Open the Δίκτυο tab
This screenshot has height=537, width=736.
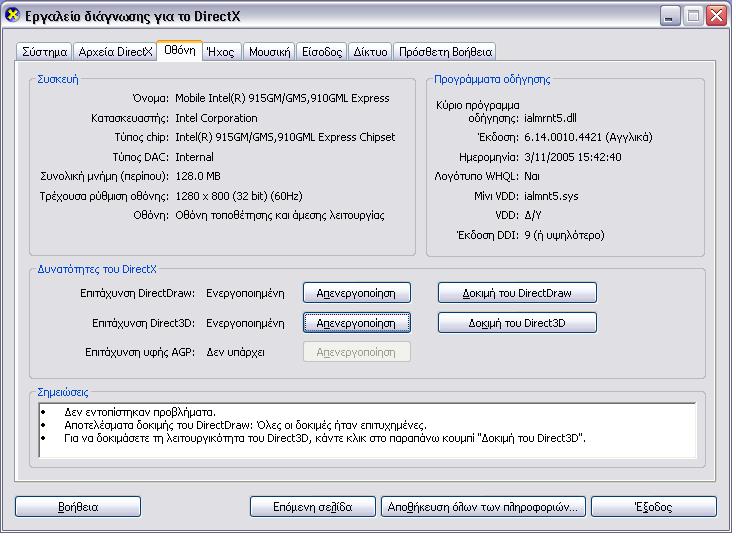pos(370,52)
